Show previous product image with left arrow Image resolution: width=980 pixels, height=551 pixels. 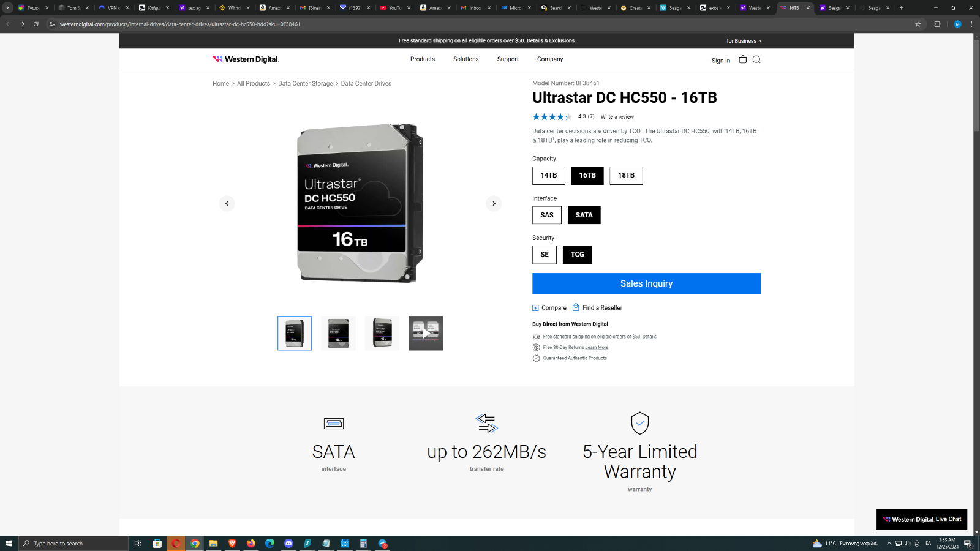click(227, 203)
